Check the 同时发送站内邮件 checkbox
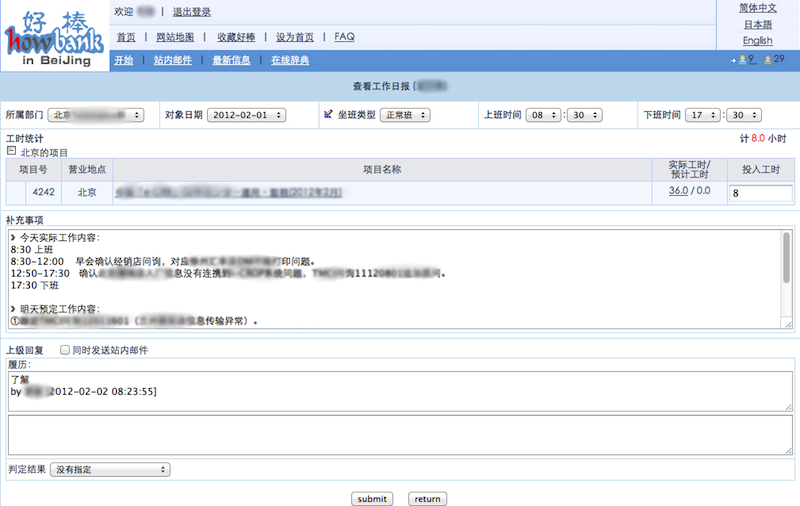 pos(65,350)
